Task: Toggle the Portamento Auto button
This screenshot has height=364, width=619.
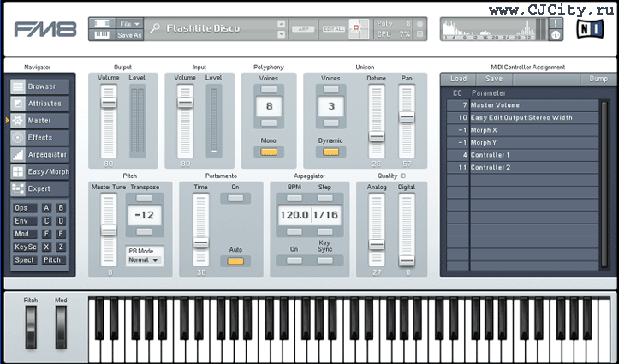Action: 236,261
